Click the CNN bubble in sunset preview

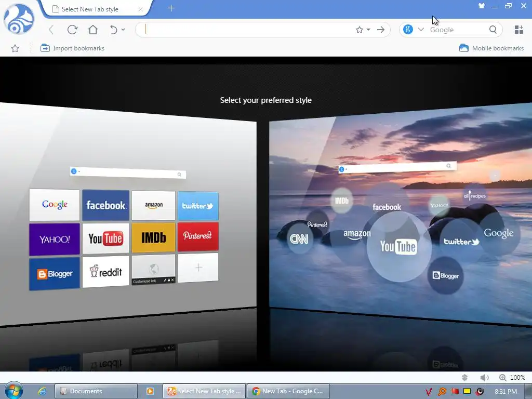[299, 239]
